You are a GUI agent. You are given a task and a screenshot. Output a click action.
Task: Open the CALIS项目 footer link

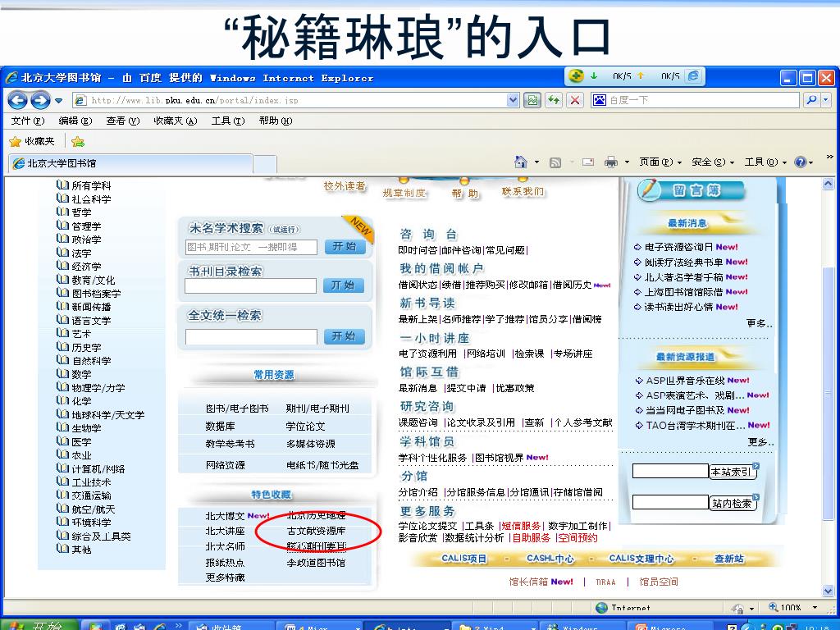(x=464, y=559)
